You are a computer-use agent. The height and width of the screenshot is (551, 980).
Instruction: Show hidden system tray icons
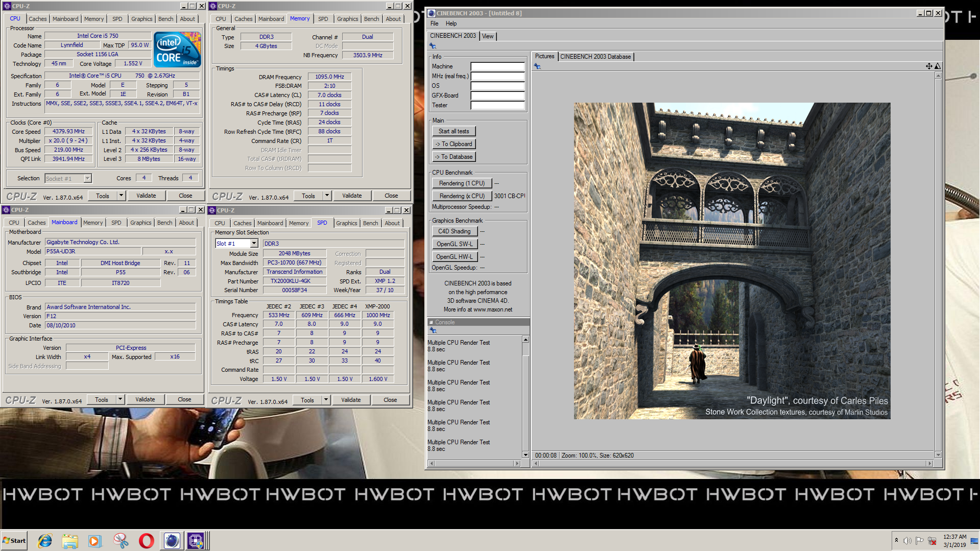[x=896, y=540]
